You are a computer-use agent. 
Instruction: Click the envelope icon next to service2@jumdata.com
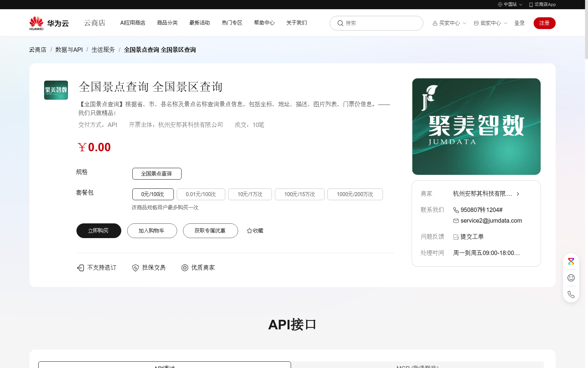[456, 221]
